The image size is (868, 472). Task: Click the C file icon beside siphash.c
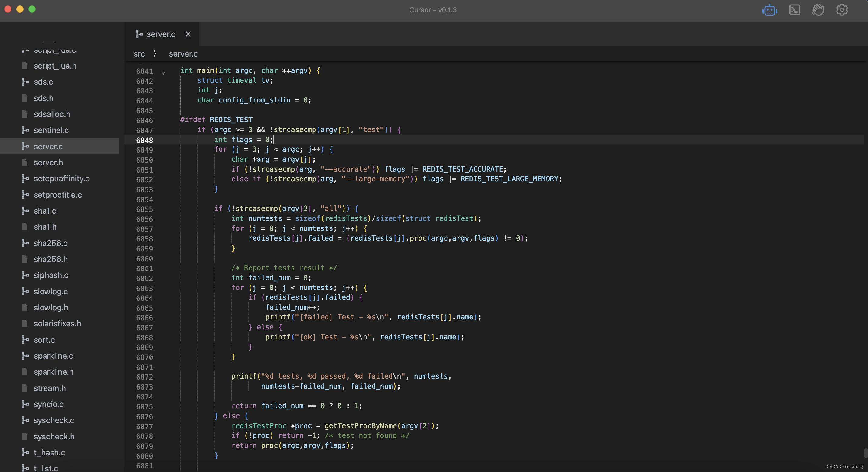(25, 275)
